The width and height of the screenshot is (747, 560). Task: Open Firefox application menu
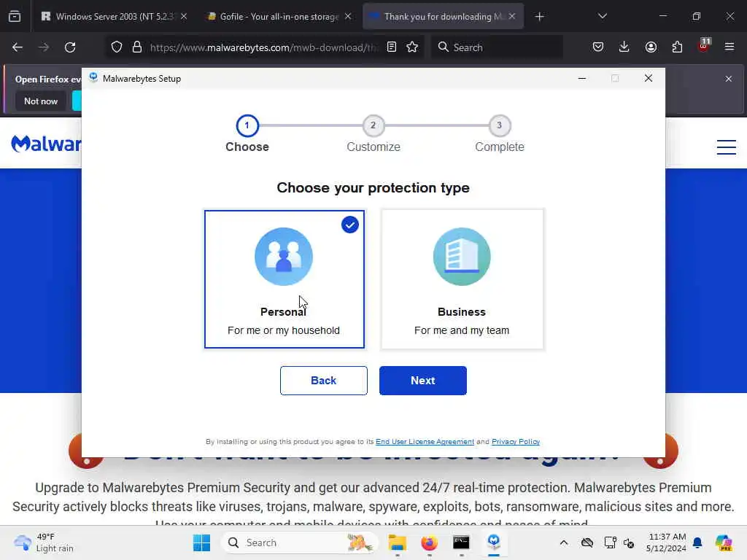click(729, 47)
